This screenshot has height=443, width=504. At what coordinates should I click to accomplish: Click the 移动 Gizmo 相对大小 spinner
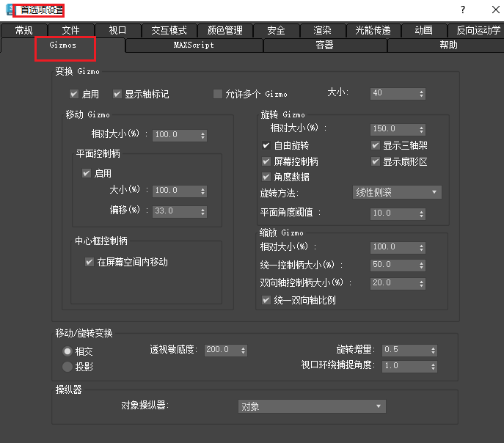pyautogui.click(x=202, y=135)
